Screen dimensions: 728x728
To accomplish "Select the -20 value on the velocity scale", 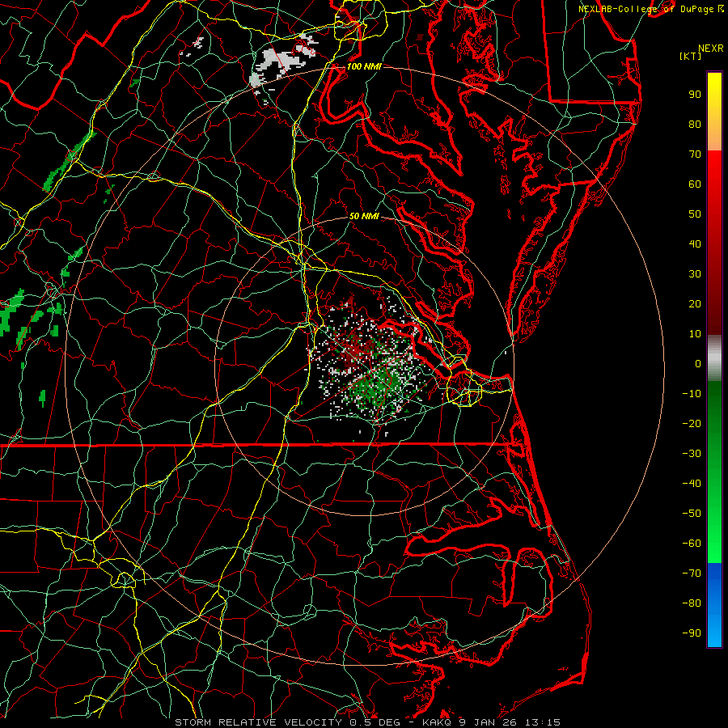I will [x=692, y=424].
